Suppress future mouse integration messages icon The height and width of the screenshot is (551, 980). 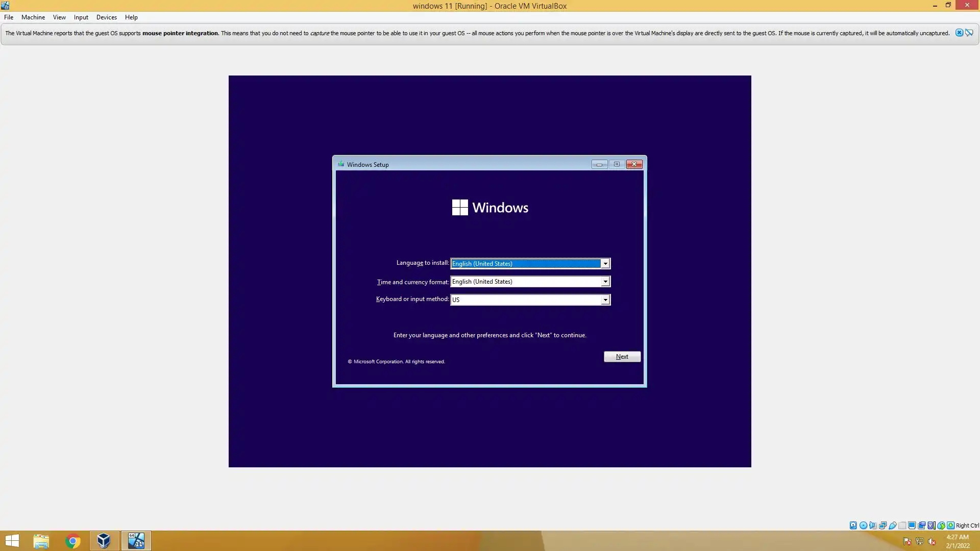(969, 33)
